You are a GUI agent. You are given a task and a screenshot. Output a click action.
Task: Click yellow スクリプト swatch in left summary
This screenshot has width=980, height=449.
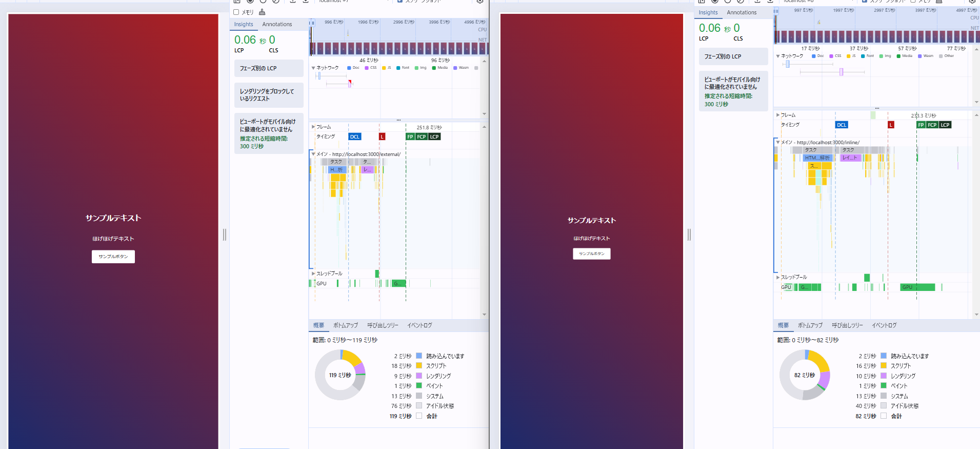click(x=419, y=366)
